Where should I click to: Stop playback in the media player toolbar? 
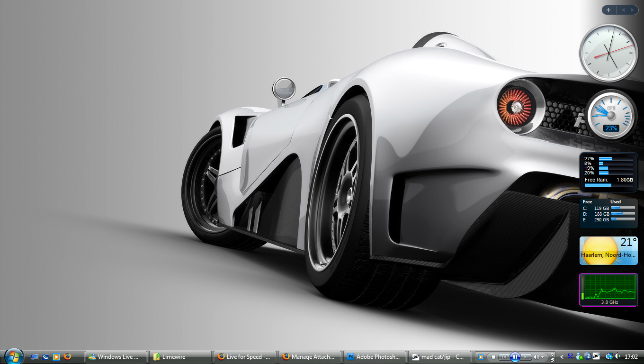pos(493,357)
